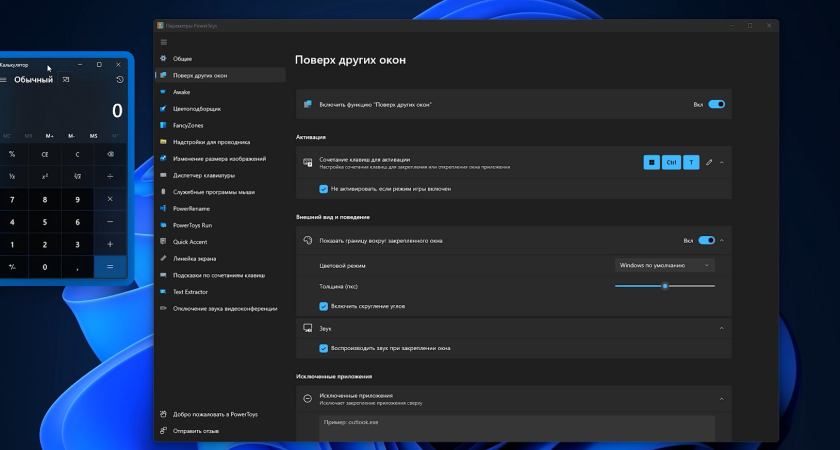Select Поверх других окон in sidebar
Image resolution: width=840 pixels, height=450 pixels.
click(x=221, y=75)
